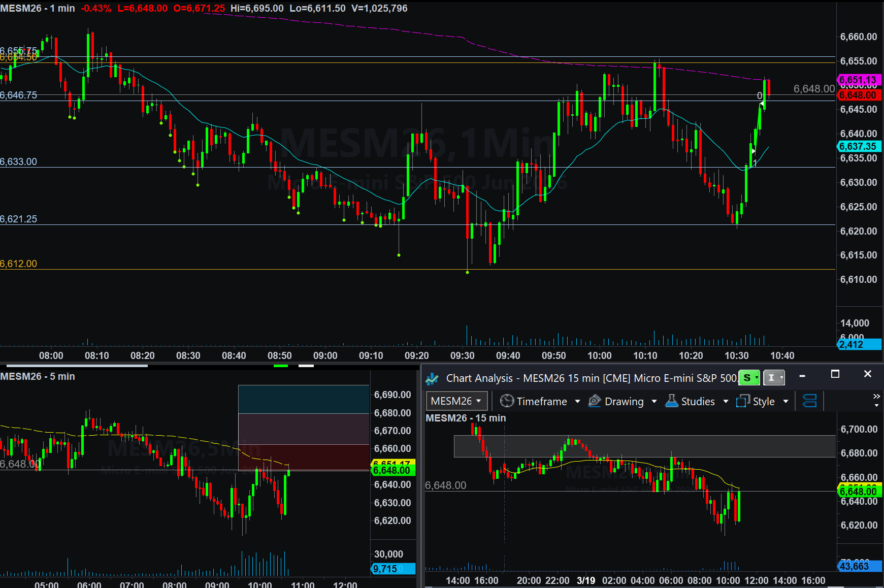The height and width of the screenshot is (588, 884).
Task: Expand the Drawing dropdown arrow
Action: click(x=654, y=401)
